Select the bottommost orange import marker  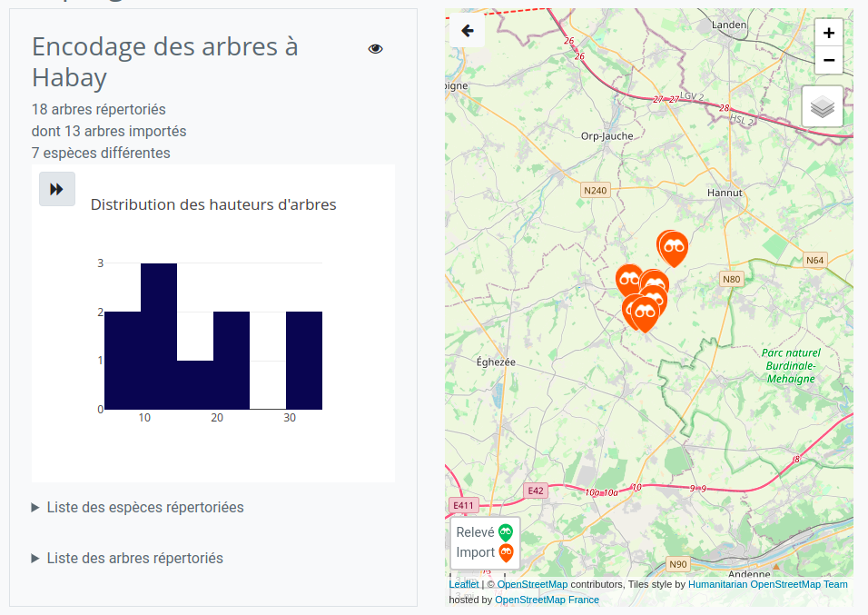pos(645,314)
